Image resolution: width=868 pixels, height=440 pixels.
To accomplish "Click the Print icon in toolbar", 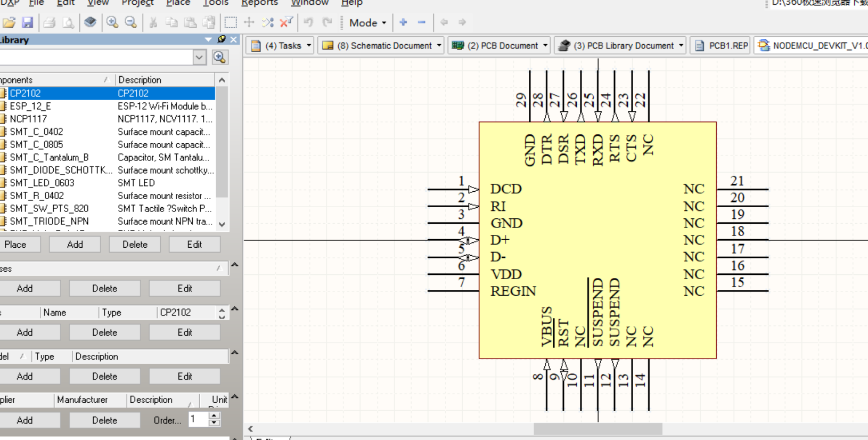I will [x=50, y=22].
